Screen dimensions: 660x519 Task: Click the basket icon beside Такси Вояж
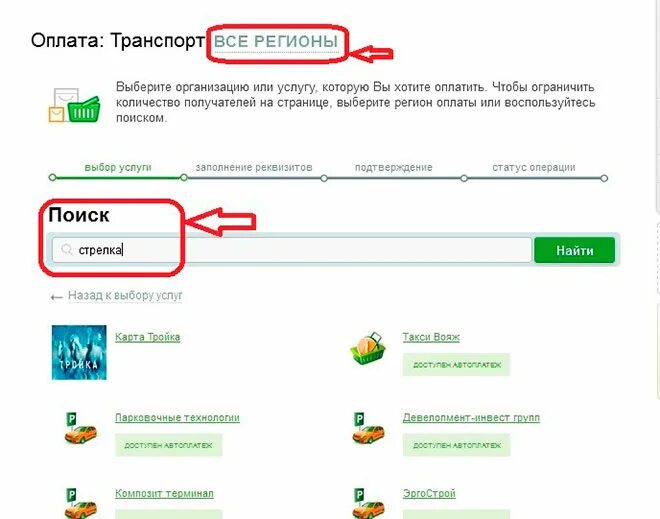pos(368,349)
